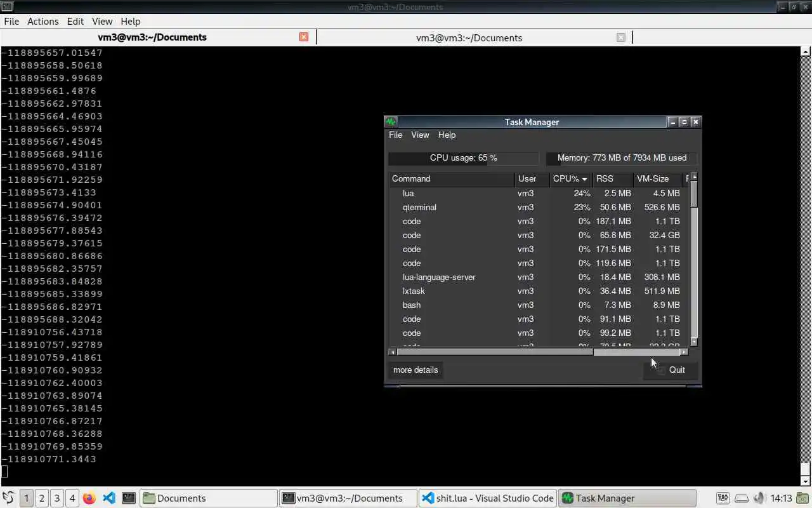Click the removable drive tray icon
Viewport: 812px width, 508px height.
(x=741, y=498)
